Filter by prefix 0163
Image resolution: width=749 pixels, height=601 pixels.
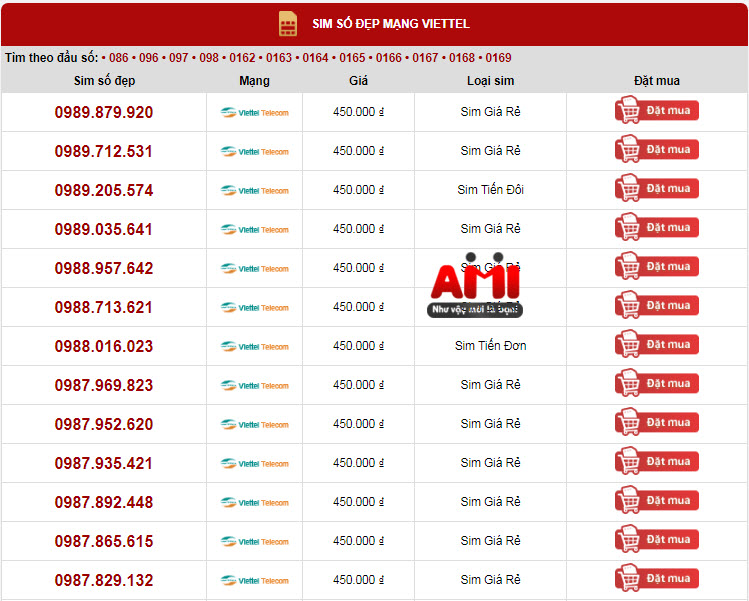(279, 58)
